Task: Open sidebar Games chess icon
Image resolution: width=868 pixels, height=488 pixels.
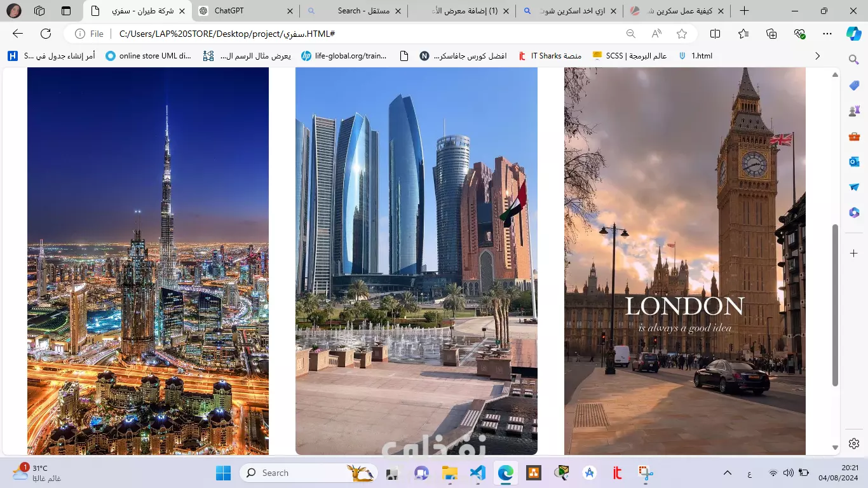Action: click(854, 111)
